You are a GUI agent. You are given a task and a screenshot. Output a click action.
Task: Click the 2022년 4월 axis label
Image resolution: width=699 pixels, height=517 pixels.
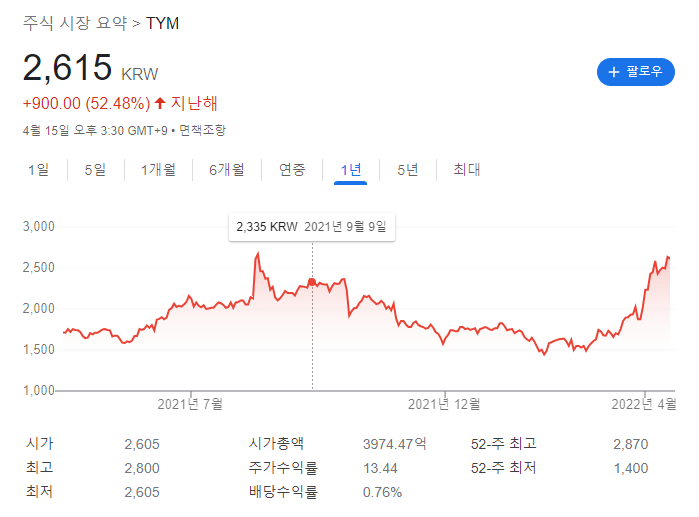[x=644, y=404]
